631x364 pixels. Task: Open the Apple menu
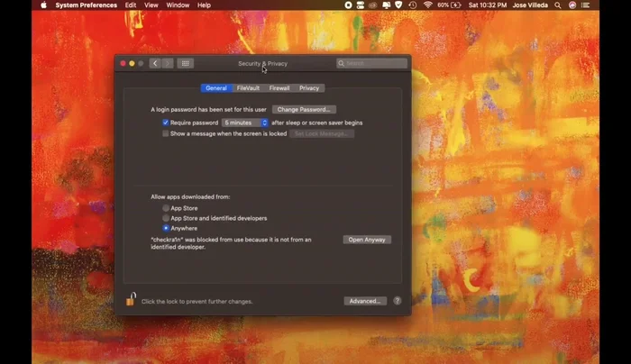[42, 5]
